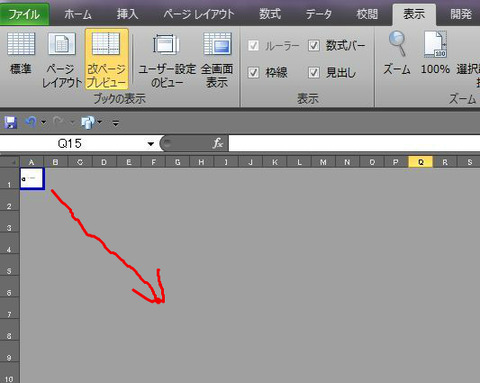Select column S header

coord(470,162)
